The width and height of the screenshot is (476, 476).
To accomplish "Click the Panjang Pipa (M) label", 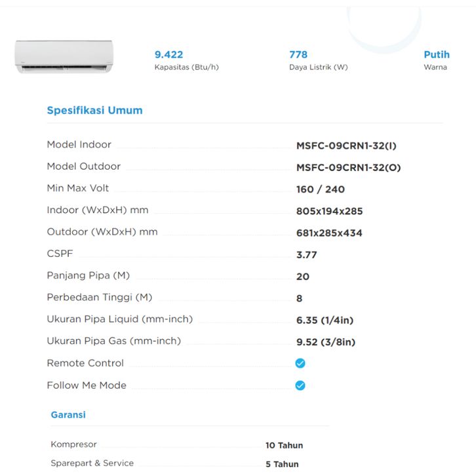I will coord(88,275).
